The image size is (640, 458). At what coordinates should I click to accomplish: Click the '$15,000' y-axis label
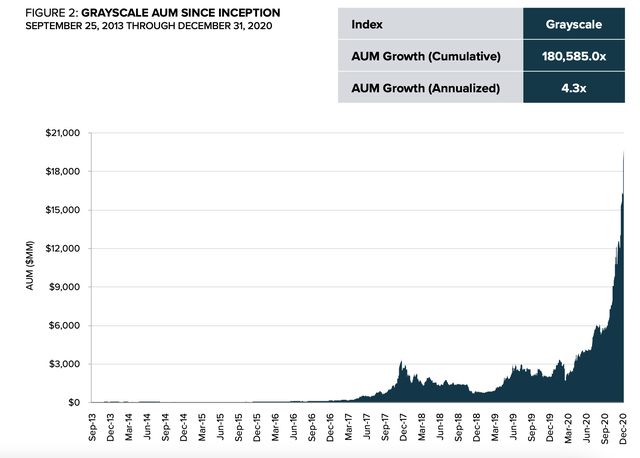pyautogui.click(x=63, y=210)
